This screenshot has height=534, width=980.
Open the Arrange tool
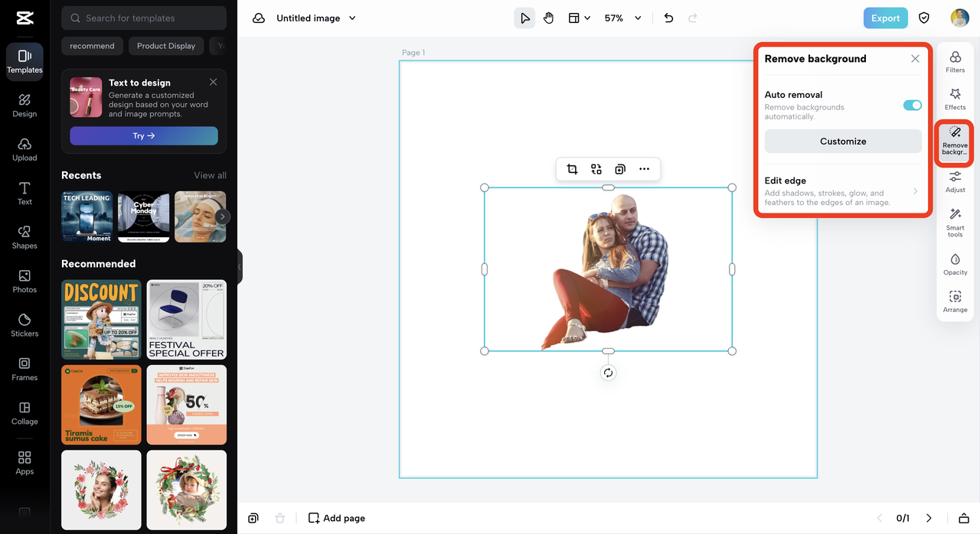(x=955, y=301)
